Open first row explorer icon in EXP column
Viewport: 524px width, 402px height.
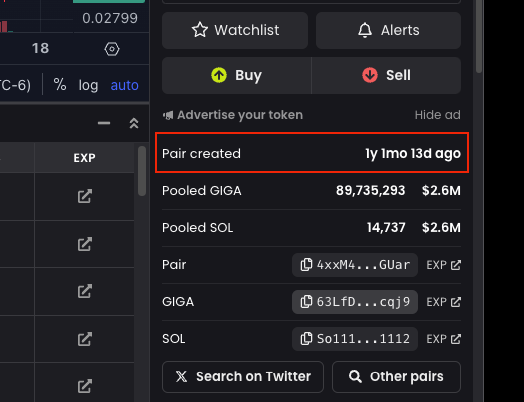85,196
